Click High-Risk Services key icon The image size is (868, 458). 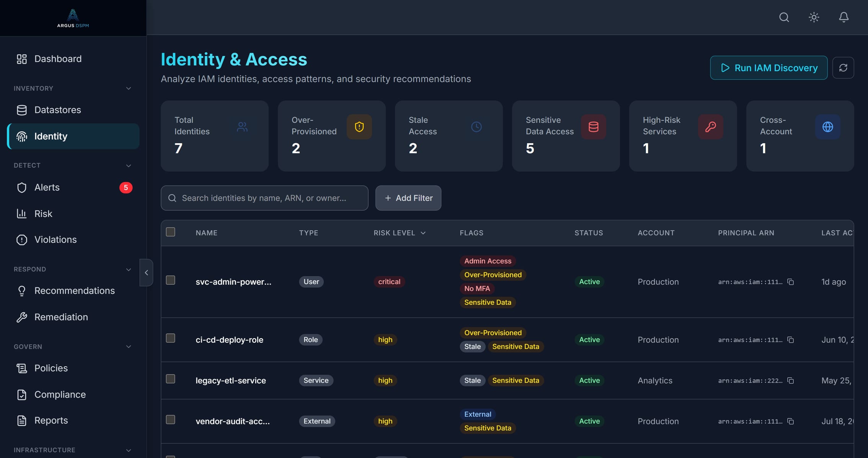tap(710, 127)
